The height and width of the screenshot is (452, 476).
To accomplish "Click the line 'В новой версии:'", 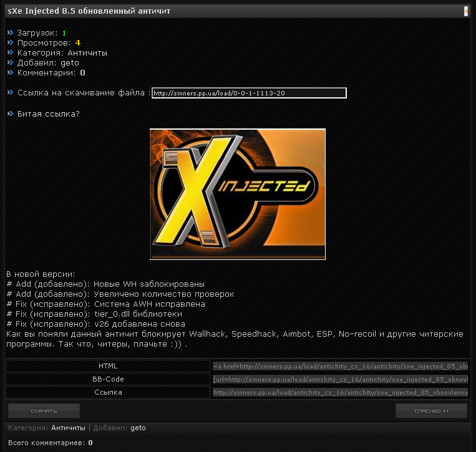I will click(x=41, y=274).
